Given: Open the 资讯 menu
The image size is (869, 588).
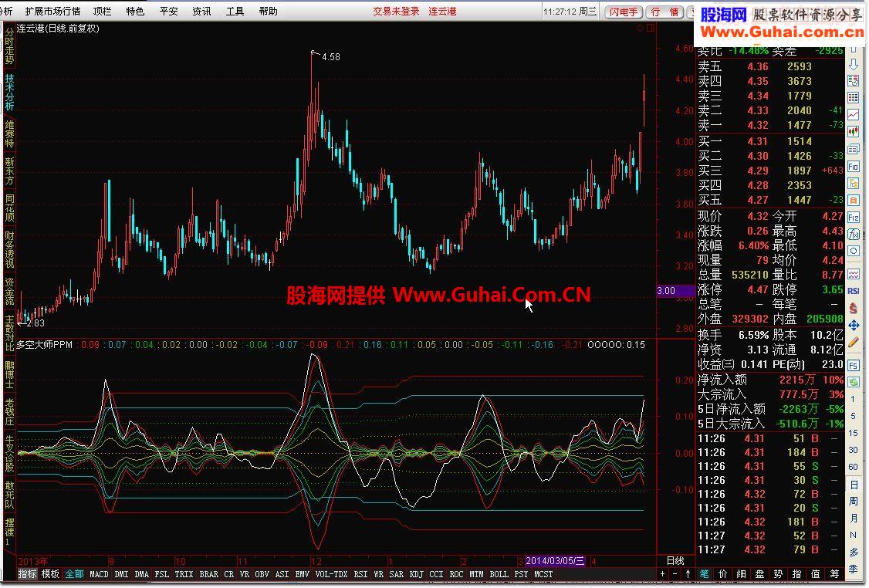Looking at the screenshot, I should click(x=201, y=11).
